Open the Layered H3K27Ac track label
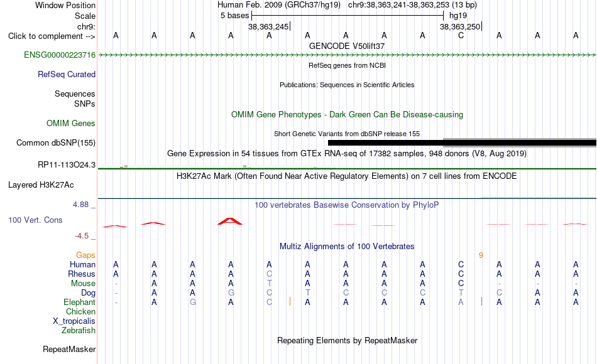This screenshot has height=364, width=597. pos(41,185)
